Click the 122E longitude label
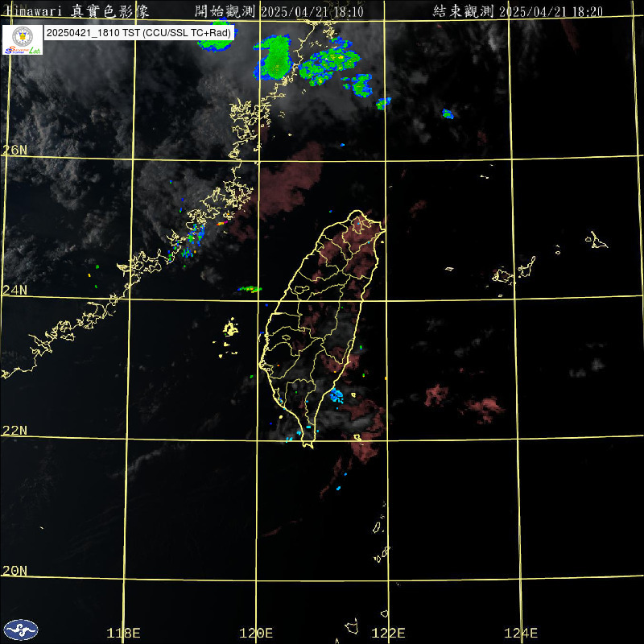644x644 pixels. (x=389, y=633)
